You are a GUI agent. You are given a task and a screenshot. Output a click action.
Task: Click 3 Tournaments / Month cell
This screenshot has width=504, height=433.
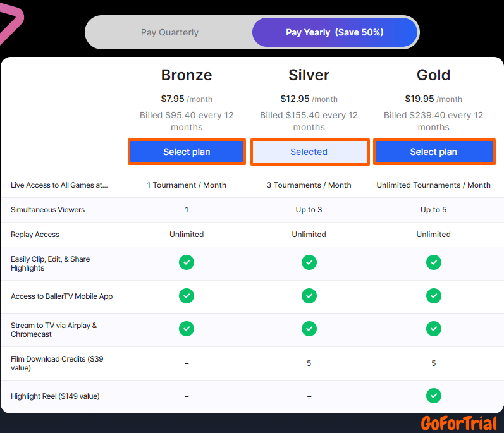[309, 185]
